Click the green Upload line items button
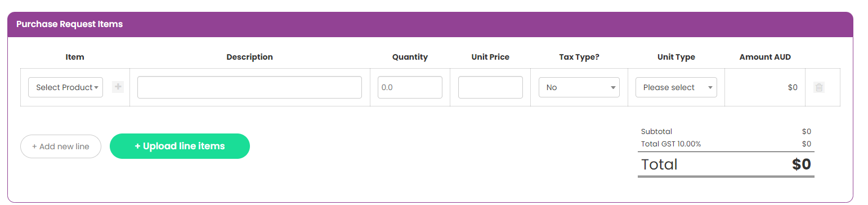Image resolution: width=868 pixels, height=205 pixels. (x=180, y=146)
